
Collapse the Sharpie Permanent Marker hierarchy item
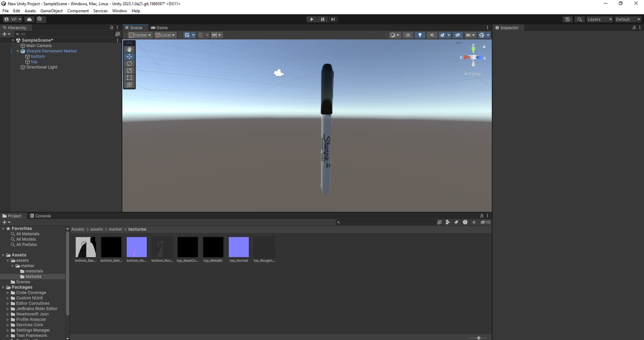tap(18, 51)
